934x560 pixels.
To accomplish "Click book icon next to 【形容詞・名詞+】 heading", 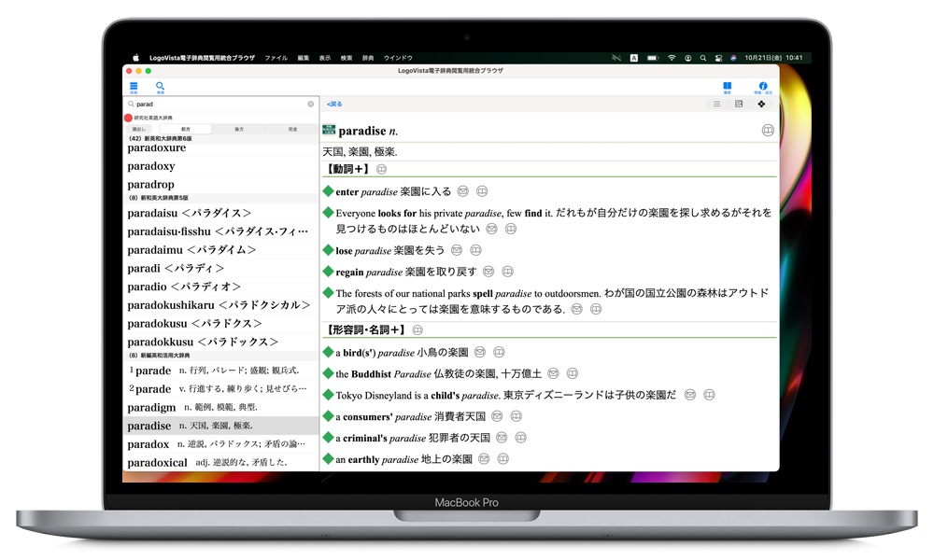I will point(417,330).
